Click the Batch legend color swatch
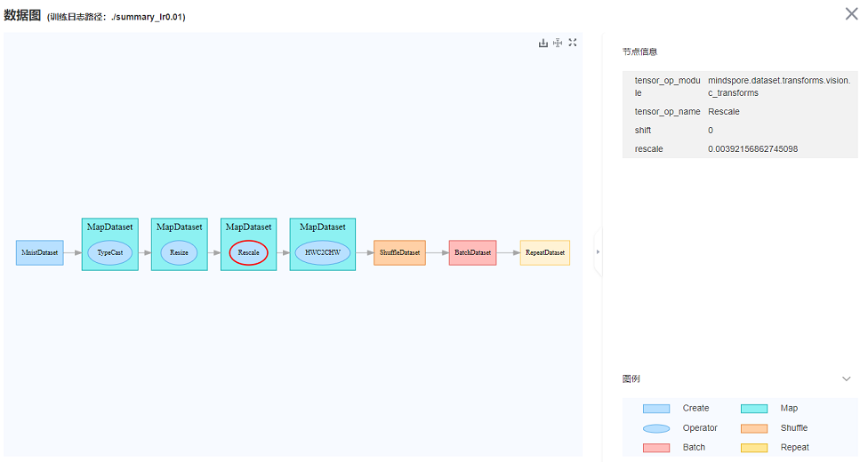The width and height of the screenshot is (868, 462). (x=656, y=448)
